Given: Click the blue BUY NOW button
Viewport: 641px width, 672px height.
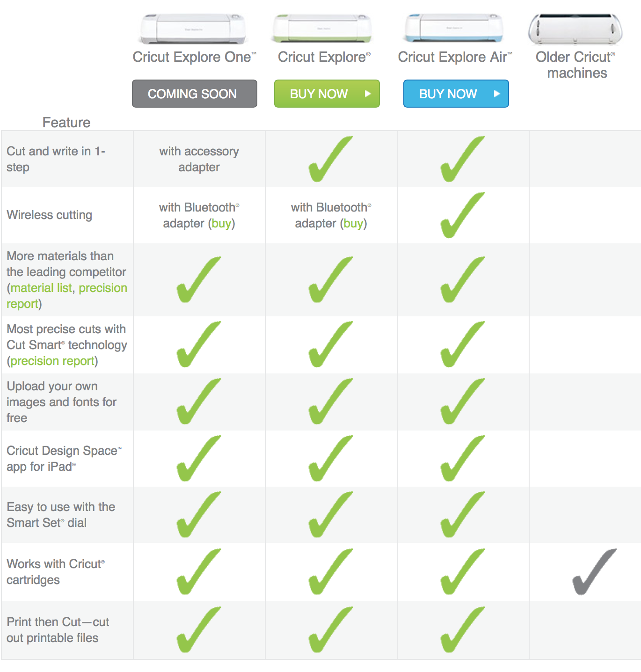Looking at the screenshot, I should pyautogui.click(x=456, y=94).
